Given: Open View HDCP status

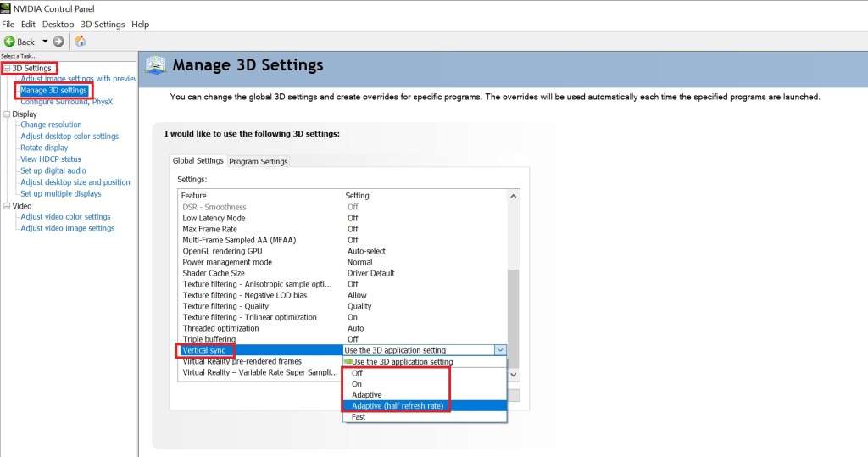Looking at the screenshot, I should (x=50, y=159).
